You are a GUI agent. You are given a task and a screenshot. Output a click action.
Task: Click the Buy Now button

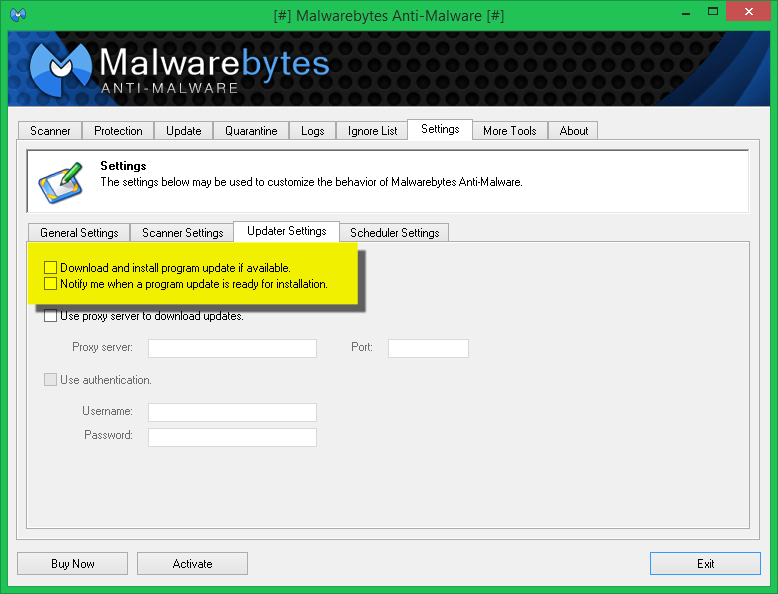pos(72,564)
